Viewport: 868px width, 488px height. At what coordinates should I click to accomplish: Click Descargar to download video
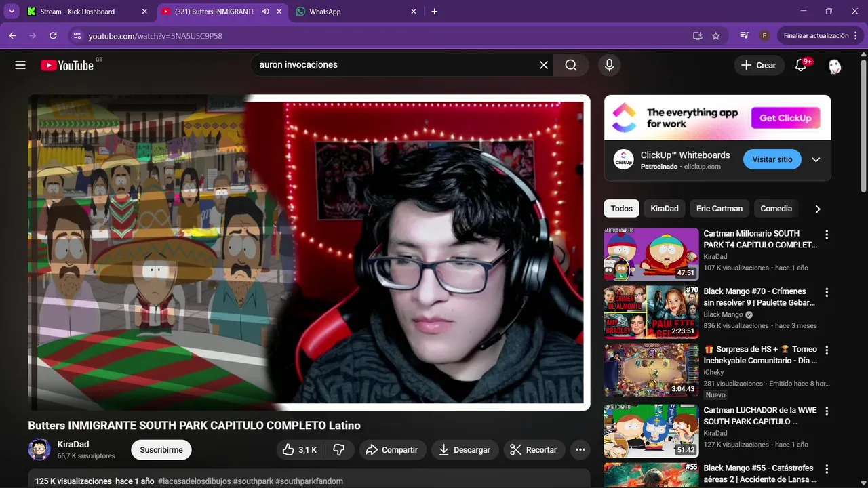[465, 450]
